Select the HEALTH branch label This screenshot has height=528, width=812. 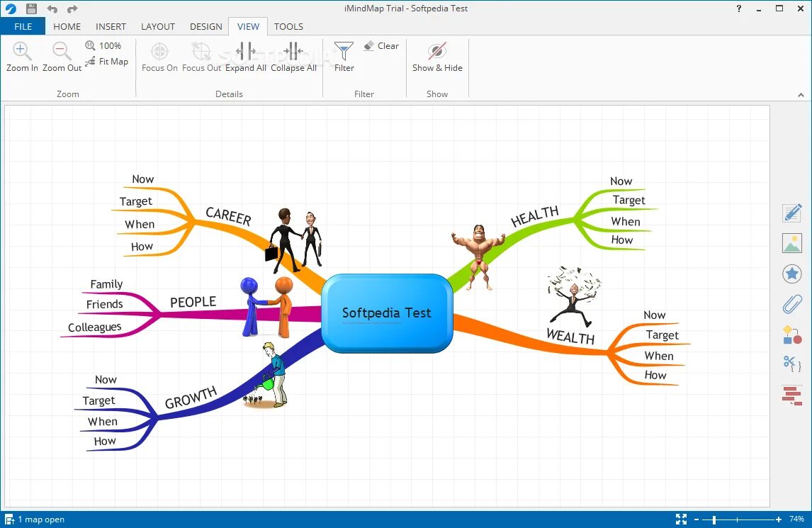pos(534,216)
